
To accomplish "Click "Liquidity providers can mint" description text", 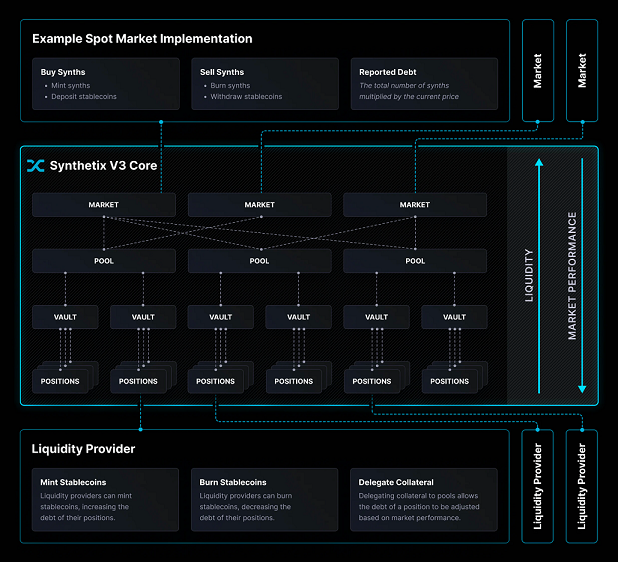I will (86, 496).
